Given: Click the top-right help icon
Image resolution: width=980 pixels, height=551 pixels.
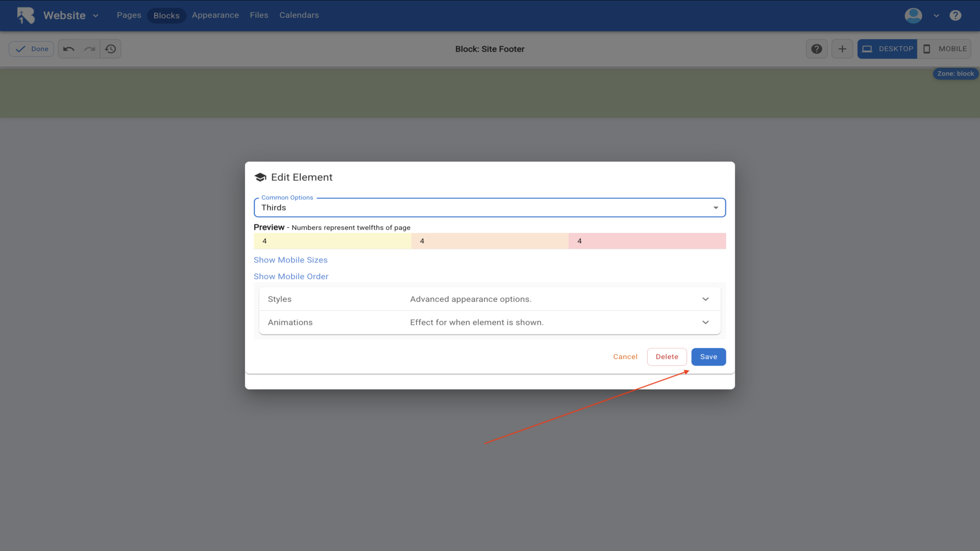Looking at the screenshot, I should (955, 15).
